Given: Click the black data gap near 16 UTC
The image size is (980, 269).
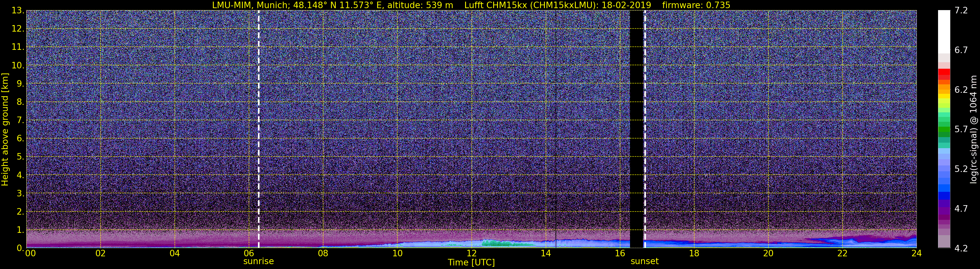Looking at the screenshot, I should pos(637,129).
